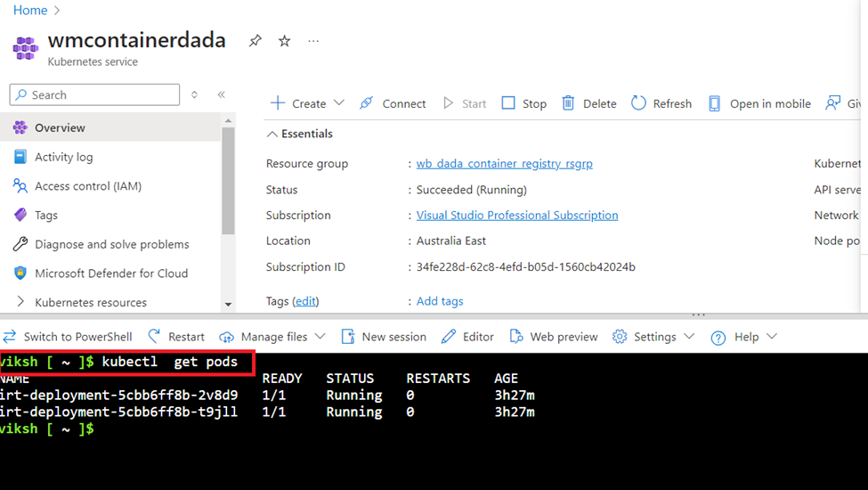This screenshot has height=490, width=868.
Task: Click the Help question mark icon
Action: pyautogui.click(x=718, y=338)
